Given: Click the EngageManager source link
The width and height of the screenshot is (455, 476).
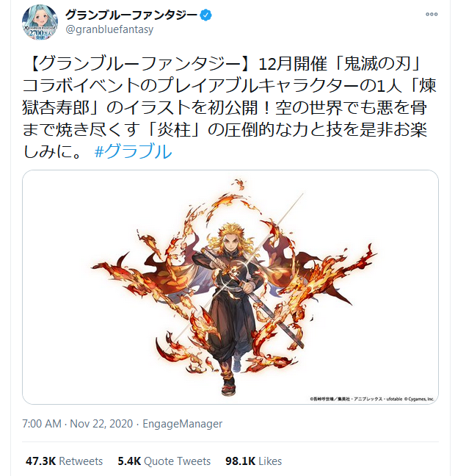Looking at the screenshot, I should coord(182,424).
